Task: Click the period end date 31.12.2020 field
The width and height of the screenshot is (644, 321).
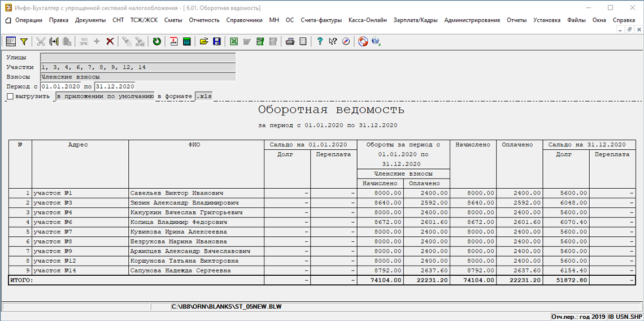Action: (115, 86)
